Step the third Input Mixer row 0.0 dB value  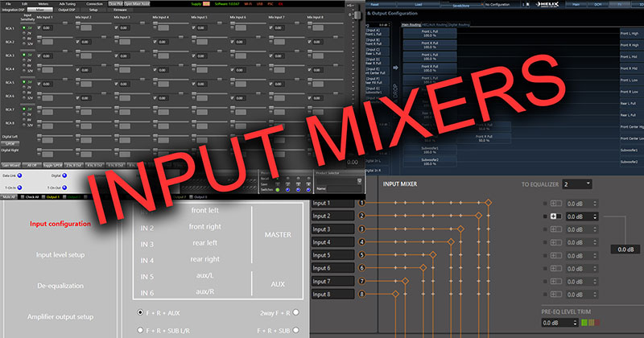[595, 229]
